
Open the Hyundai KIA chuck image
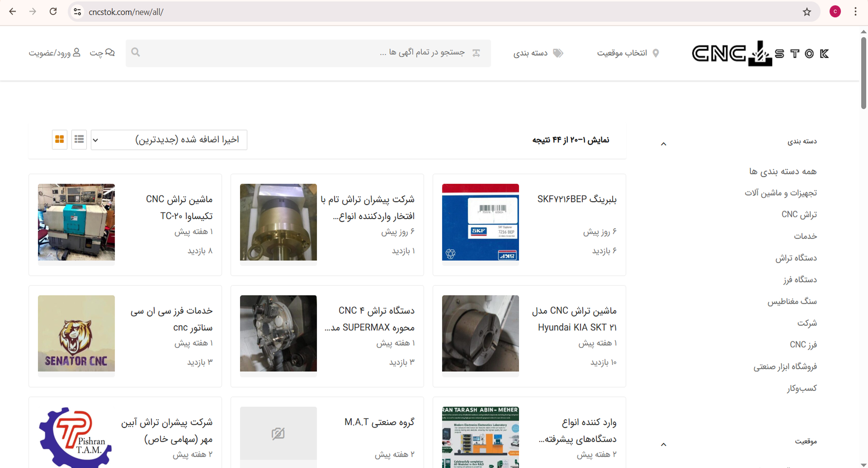coord(480,333)
